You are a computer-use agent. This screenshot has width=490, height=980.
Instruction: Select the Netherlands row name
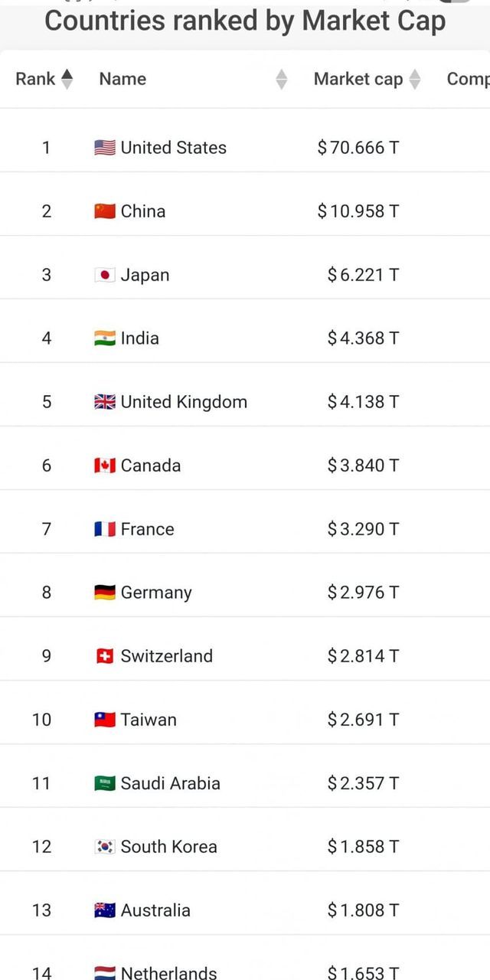coord(168,973)
